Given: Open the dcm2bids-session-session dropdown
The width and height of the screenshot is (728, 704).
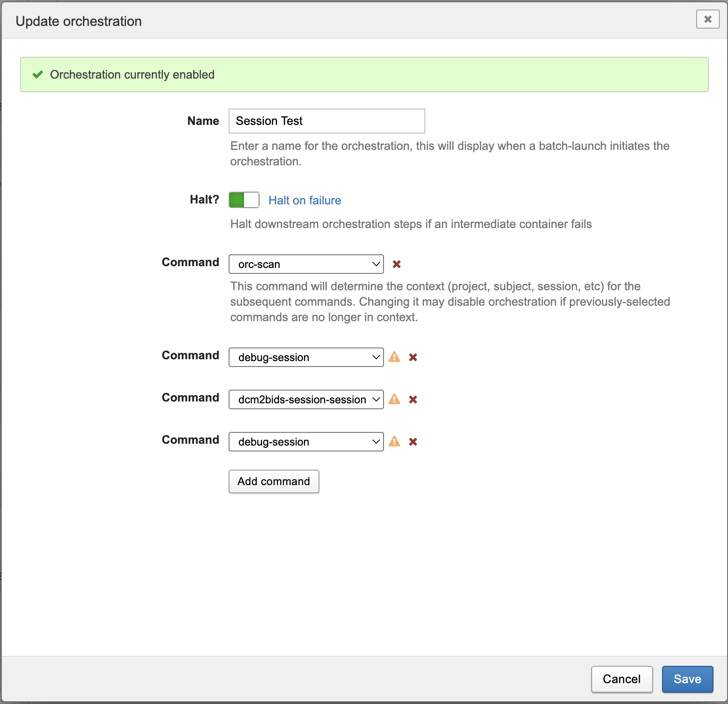Looking at the screenshot, I should click(x=306, y=400).
